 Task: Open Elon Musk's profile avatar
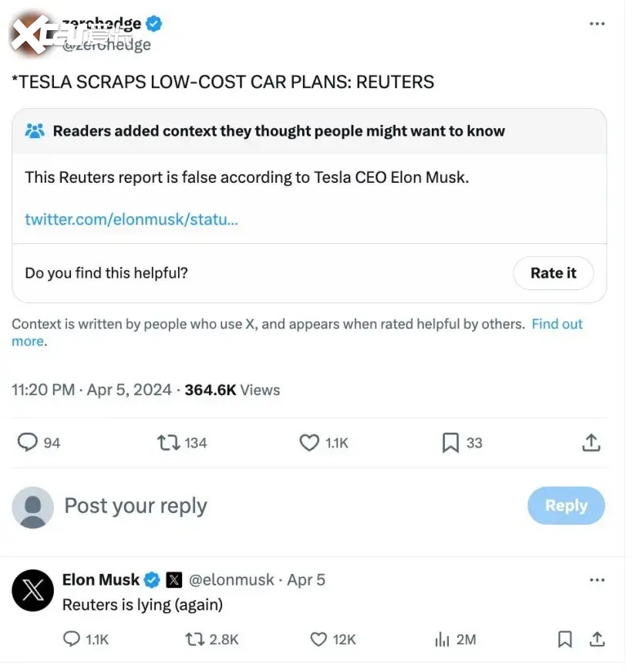pos(33,591)
